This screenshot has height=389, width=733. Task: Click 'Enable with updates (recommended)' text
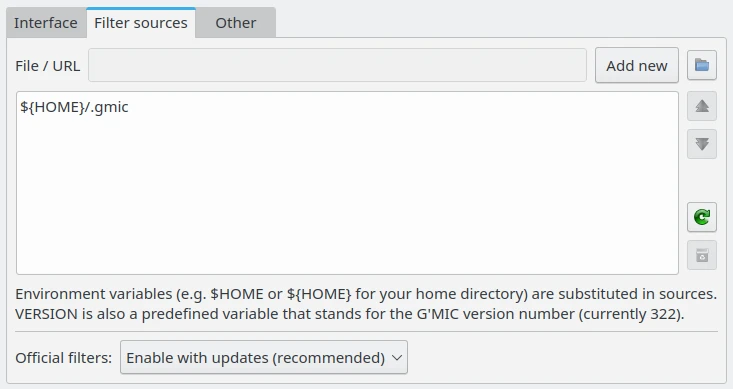[255, 358]
